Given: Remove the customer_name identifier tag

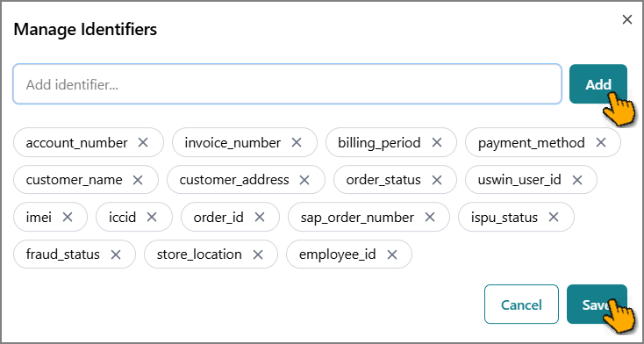Looking at the screenshot, I should [x=138, y=180].
